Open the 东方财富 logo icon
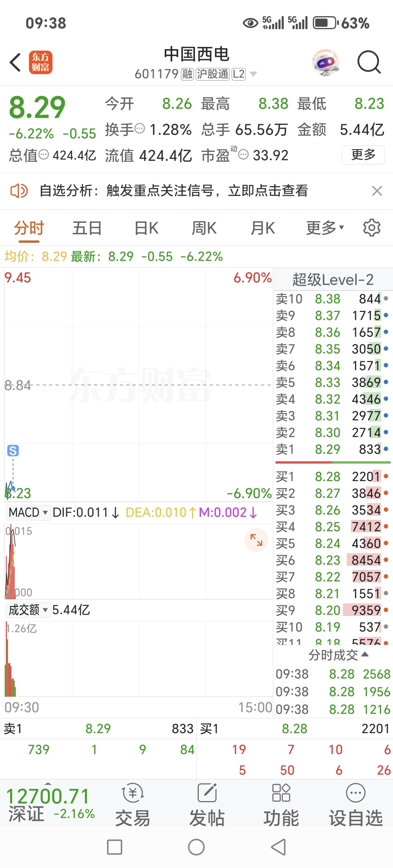Screen dimensions: 393x868 (x=41, y=62)
